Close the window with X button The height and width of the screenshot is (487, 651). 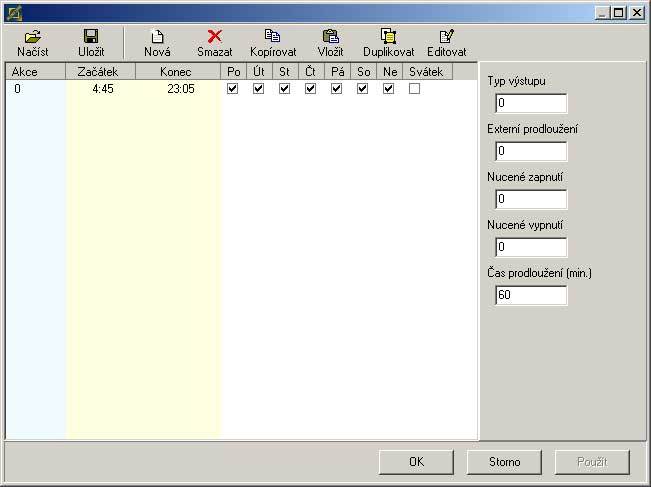point(636,13)
